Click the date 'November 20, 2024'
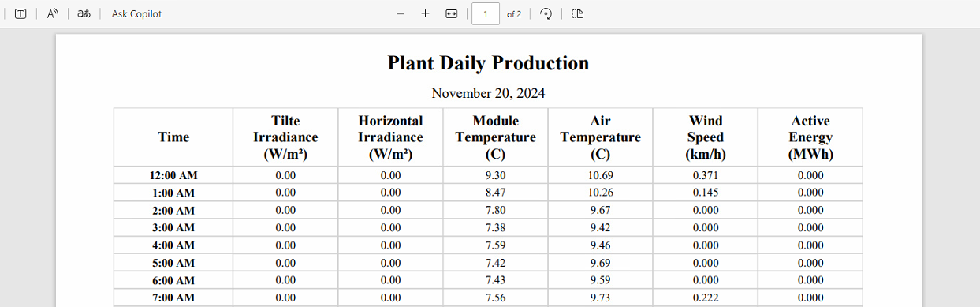The height and width of the screenshot is (307, 980). tap(488, 93)
